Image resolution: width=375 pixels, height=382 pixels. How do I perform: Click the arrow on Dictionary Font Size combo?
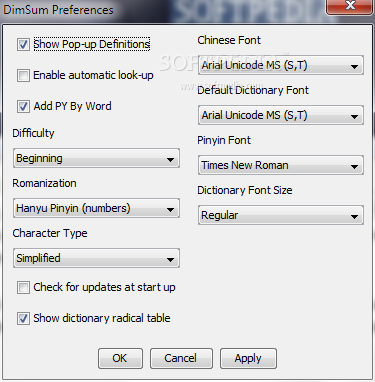coord(355,217)
